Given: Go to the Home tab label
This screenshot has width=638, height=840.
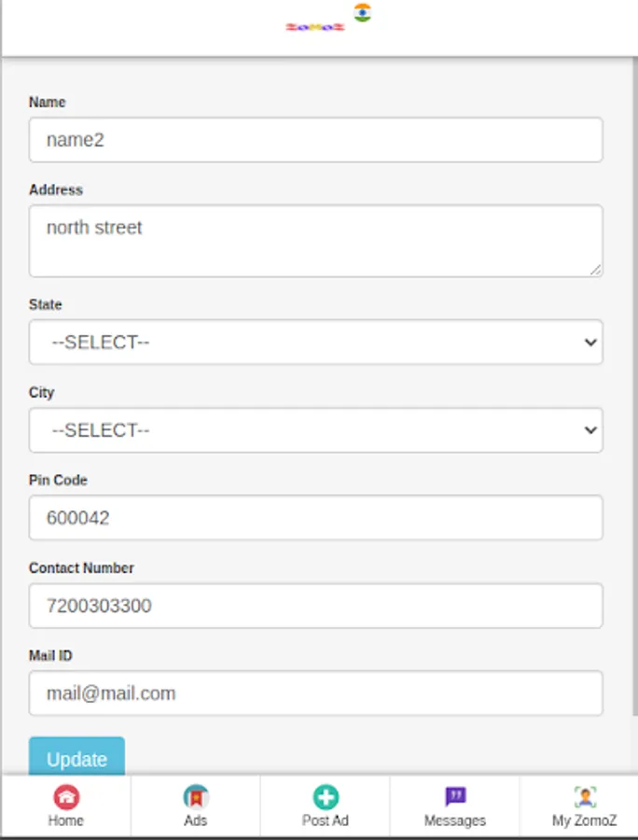Looking at the screenshot, I should pos(66,820).
